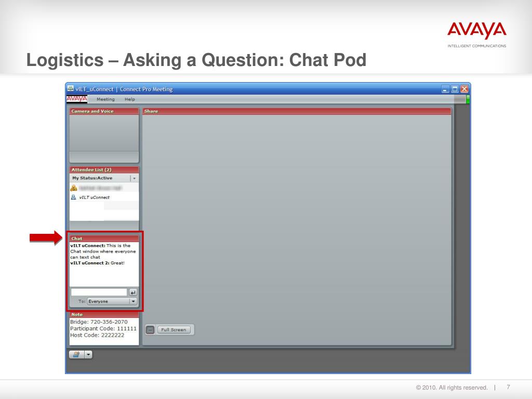Screen dimensions: 532x399
Task: Select the Bridge: 720-356-2070 note line
Action: [x=99, y=322]
